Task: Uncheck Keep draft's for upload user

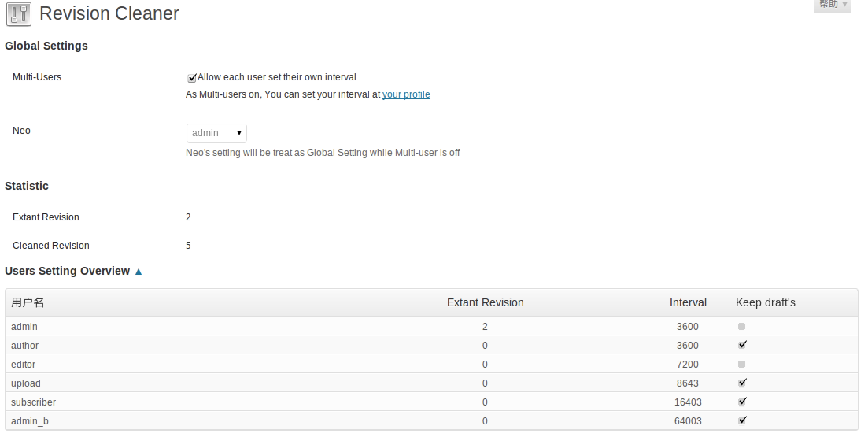Action: [x=741, y=383]
